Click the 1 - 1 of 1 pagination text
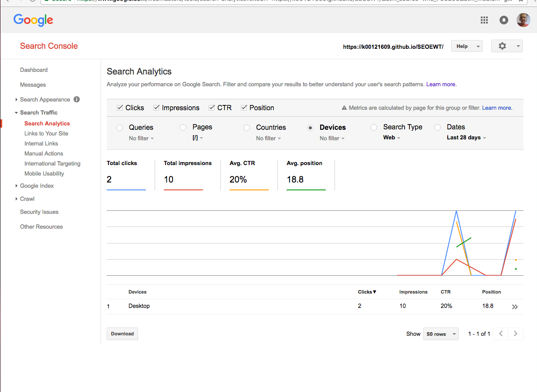 [479, 334]
